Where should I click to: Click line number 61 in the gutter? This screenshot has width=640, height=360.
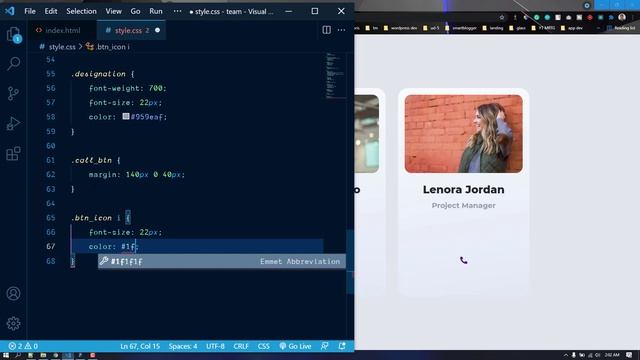pos(51,160)
